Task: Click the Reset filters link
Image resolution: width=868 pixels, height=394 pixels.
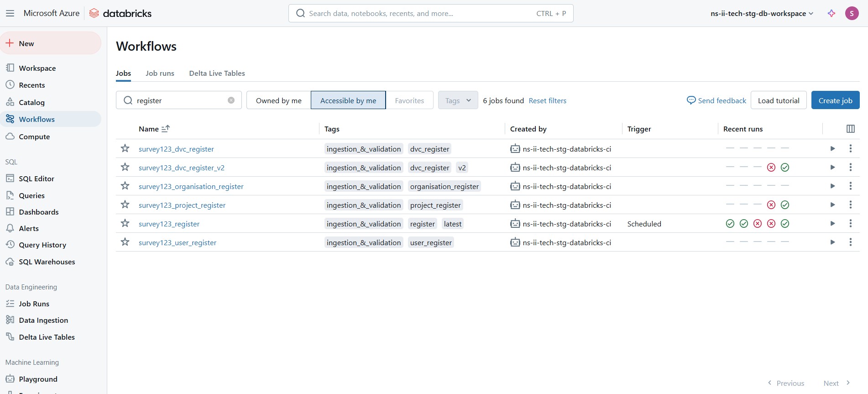Action: (x=547, y=100)
